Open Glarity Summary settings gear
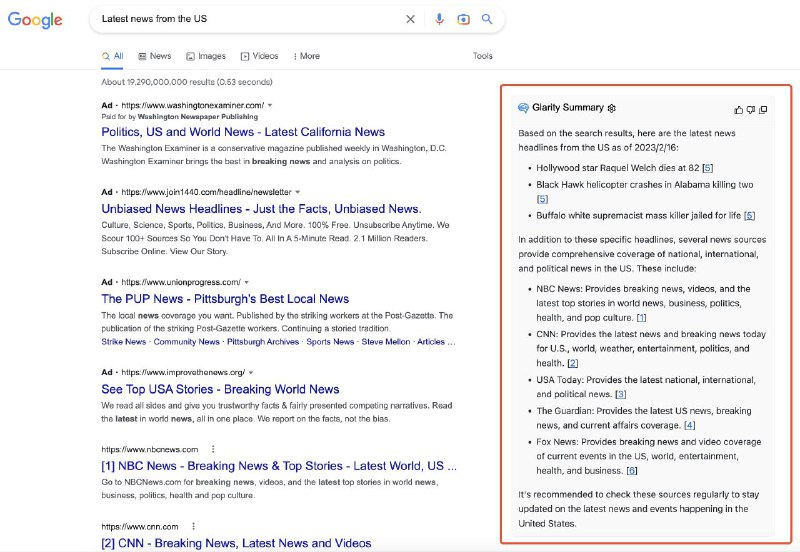 coord(612,108)
